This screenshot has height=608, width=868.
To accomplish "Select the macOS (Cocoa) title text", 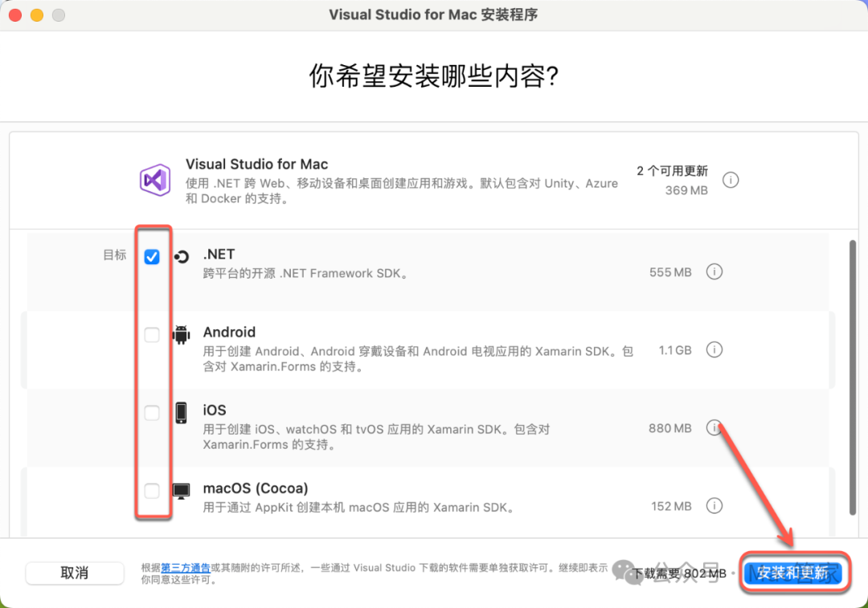I will point(256,488).
